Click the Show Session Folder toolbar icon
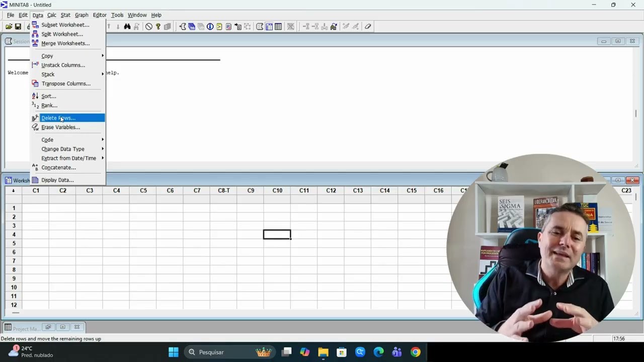 [x=183, y=27]
